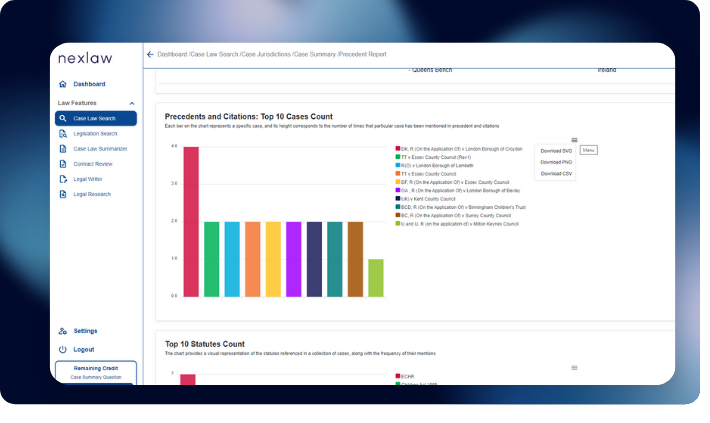Image resolution: width=710 pixels, height=423 pixels.
Task: Open Settings in the sidebar
Action: [85, 331]
